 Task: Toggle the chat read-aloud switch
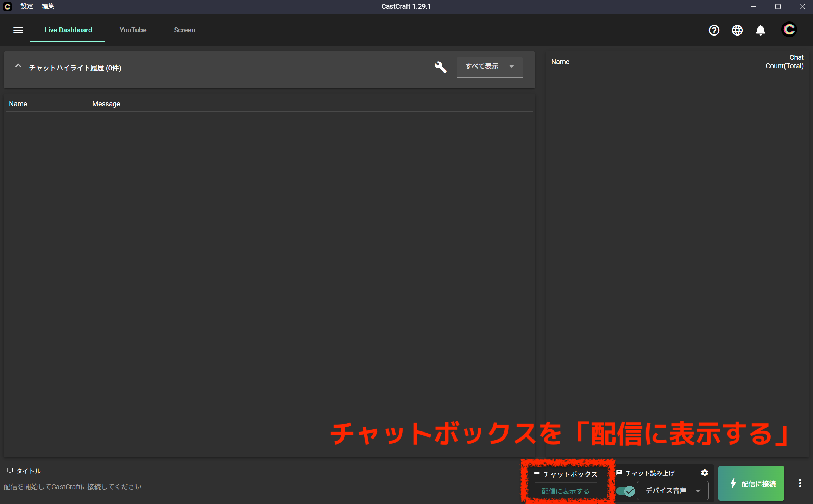[625, 491]
